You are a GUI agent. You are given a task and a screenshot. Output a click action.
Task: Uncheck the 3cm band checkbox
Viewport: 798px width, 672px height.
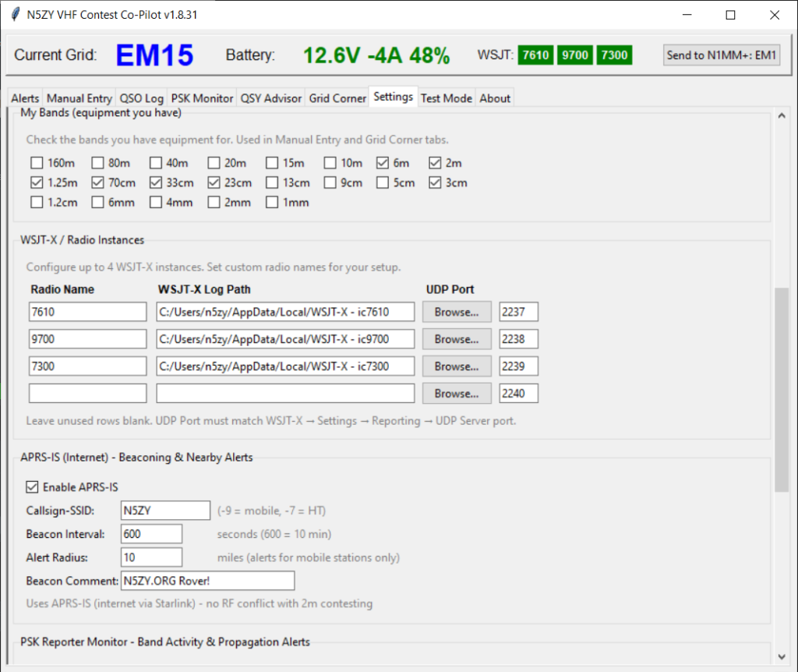tap(435, 183)
